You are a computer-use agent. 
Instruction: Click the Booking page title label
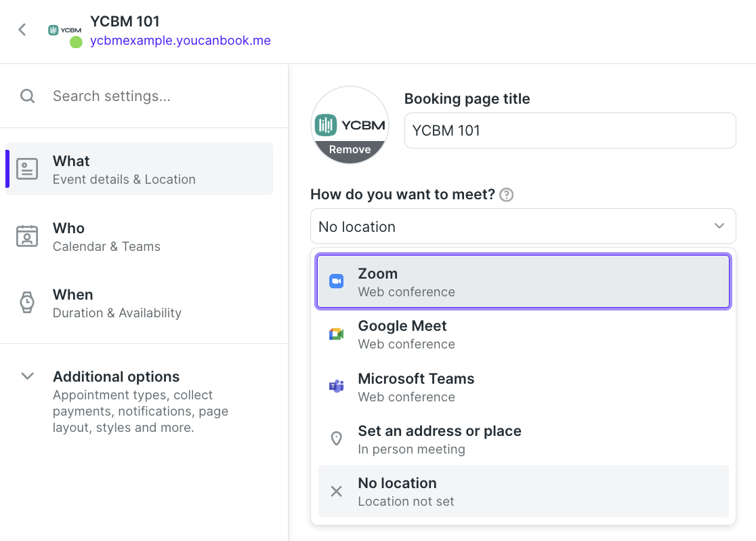click(467, 98)
